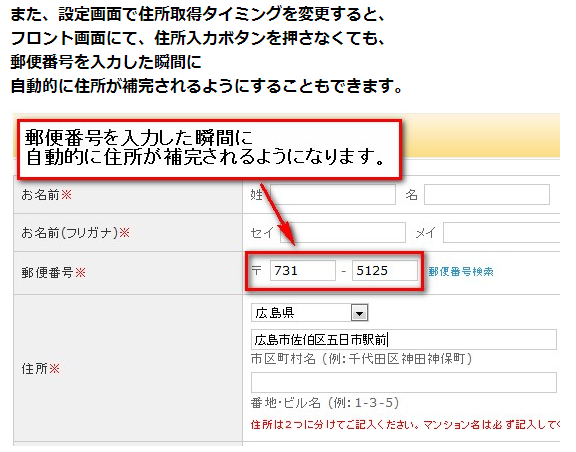Open the 郵便番号検索 link
Image resolution: width=576 pixels, height=452 pixels.
461,272
